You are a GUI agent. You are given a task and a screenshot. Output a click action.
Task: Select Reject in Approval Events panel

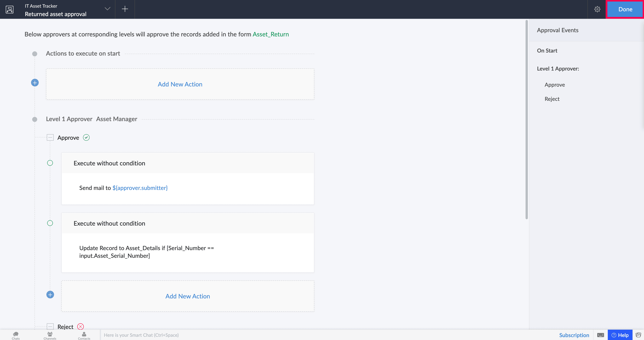tap(552, 99)
